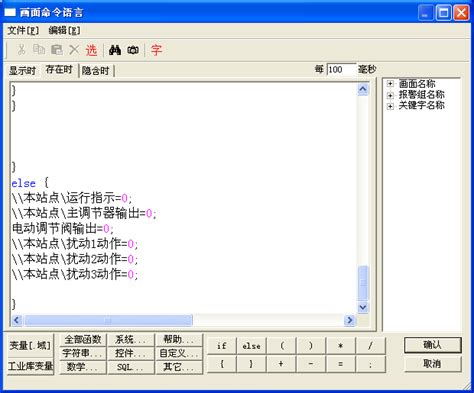Open the 控件... functions

(131, 353)
